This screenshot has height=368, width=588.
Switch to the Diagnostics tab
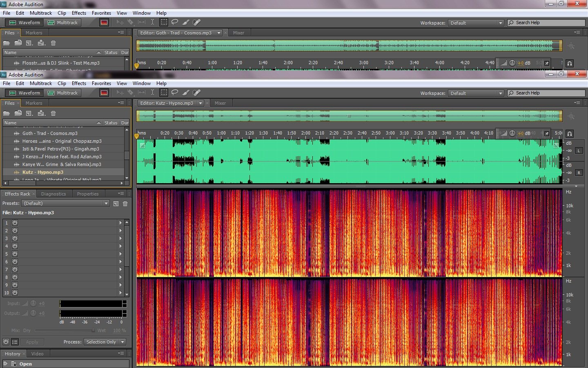point(53,194)
